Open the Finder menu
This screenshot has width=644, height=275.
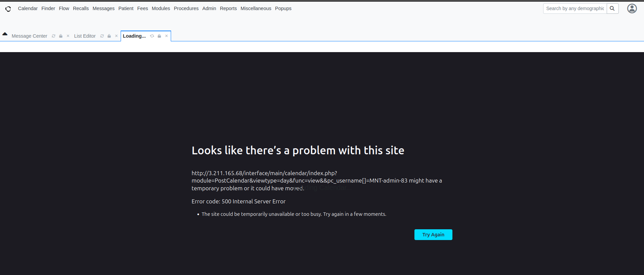tap(48, 8)
